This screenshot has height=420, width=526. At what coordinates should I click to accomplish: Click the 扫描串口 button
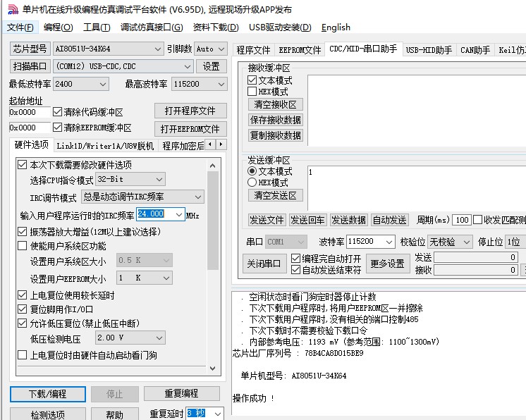(x=30, y=66)
